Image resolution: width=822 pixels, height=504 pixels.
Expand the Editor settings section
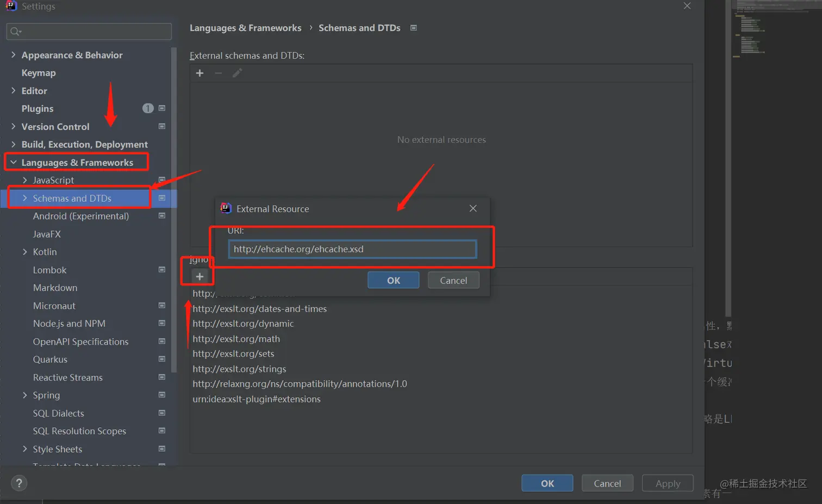pos(13,91)
